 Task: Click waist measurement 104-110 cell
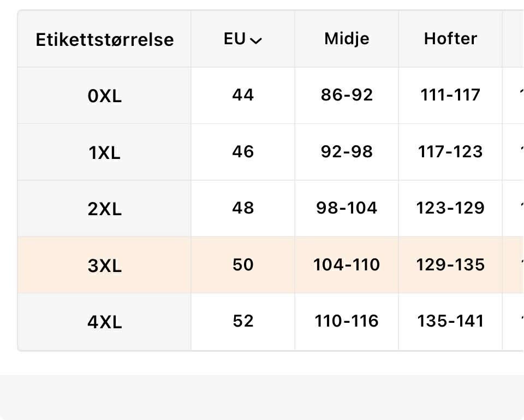(347, 265)
